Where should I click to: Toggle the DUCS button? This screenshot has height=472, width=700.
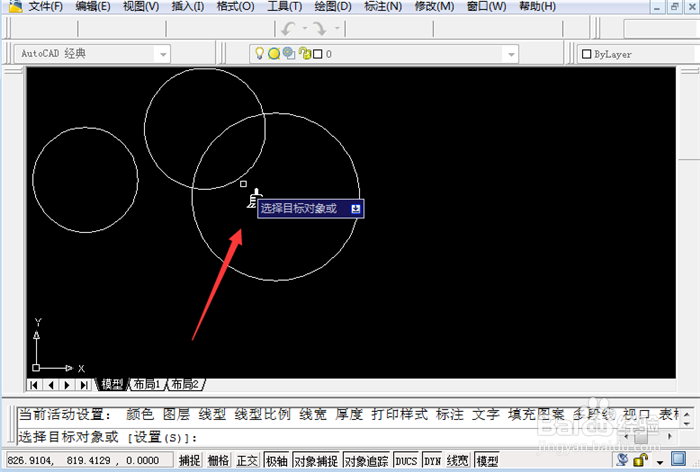click(406, 460)
